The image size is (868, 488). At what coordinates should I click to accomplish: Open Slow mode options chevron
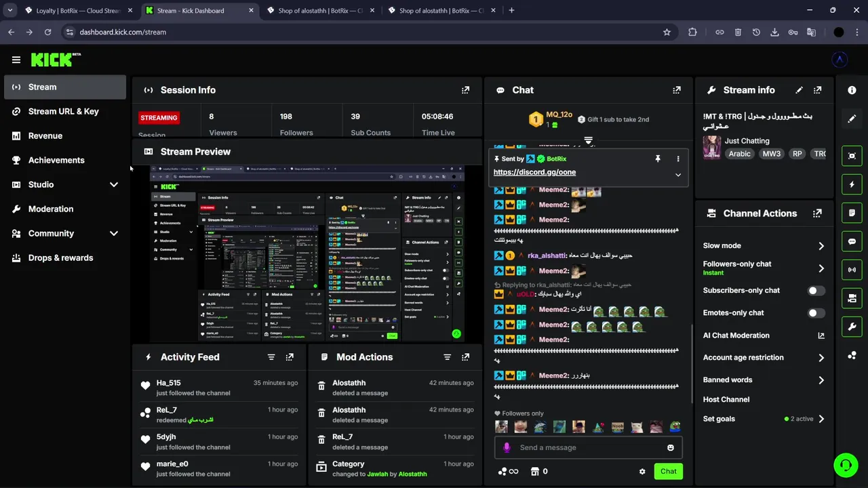coord(821,246)
